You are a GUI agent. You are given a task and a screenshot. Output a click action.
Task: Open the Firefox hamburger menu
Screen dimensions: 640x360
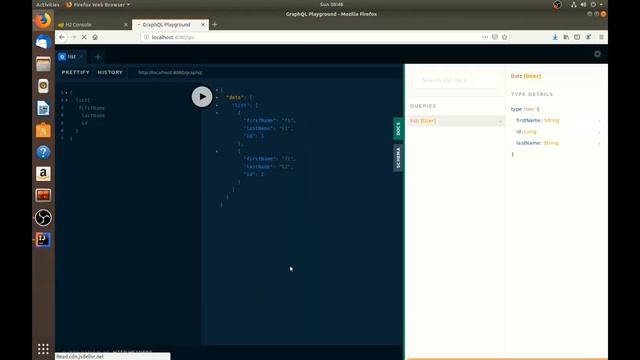602,37
